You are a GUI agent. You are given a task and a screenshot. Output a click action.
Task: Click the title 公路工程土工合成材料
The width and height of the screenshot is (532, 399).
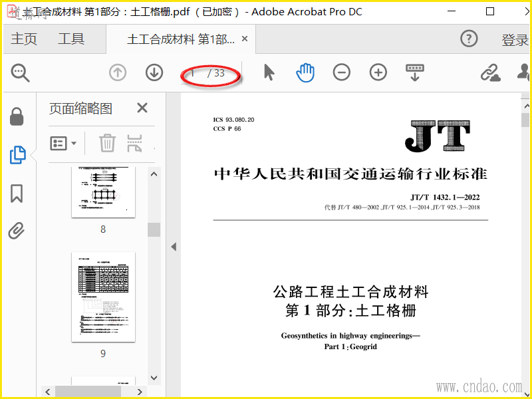pos(351,292)
